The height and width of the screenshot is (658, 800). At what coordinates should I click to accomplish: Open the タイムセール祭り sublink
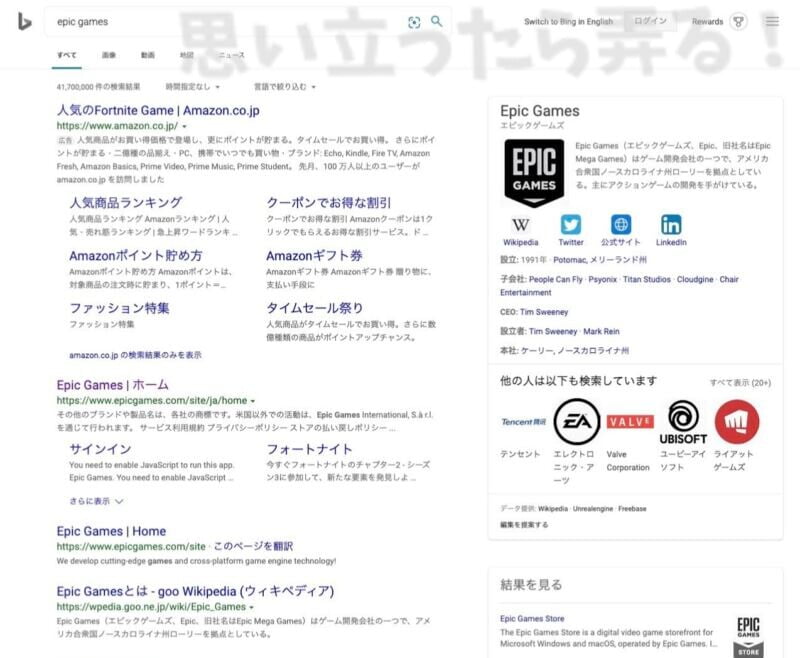tap(315, 308)
